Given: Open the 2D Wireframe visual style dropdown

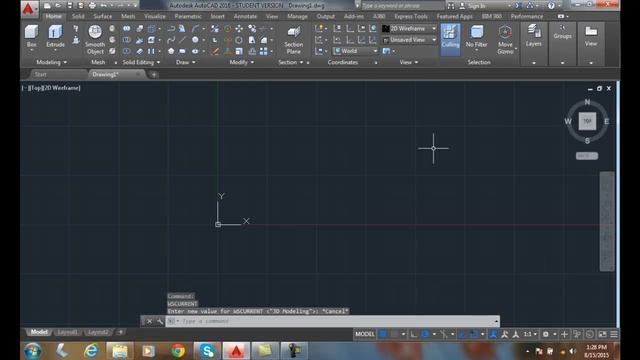Looking at the screenshot, I should point(410,29).
